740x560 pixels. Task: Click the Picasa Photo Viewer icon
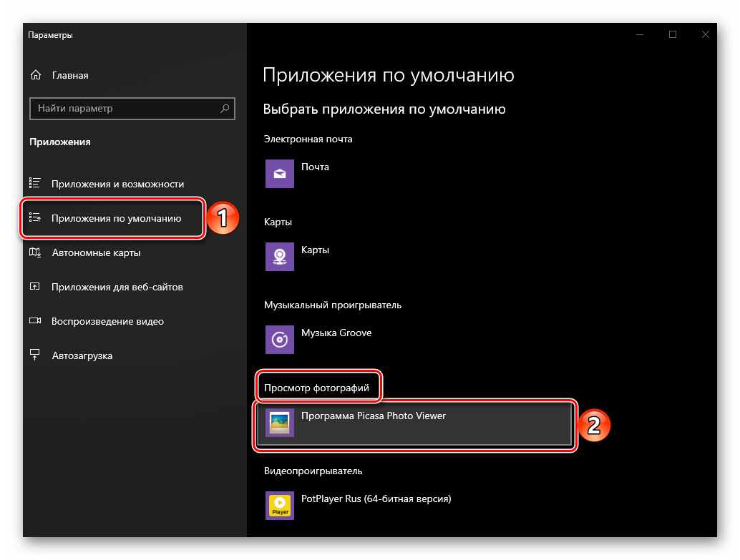pyautogui.click(x=279, y=423)
